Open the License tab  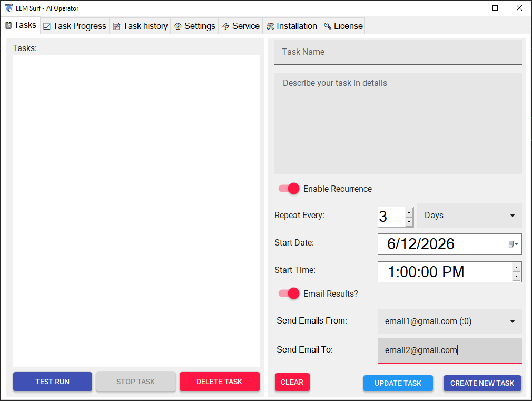pos(342,25)
